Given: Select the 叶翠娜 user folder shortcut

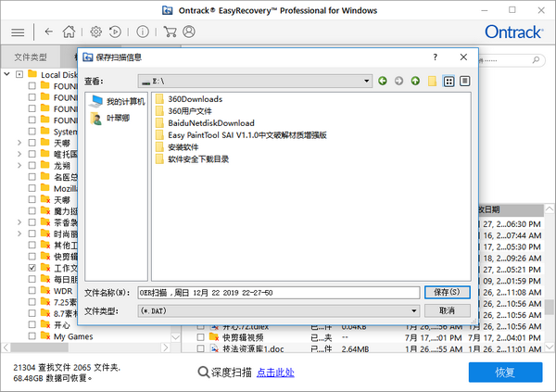Looking at the screenshot, I should [x=110, y=118].
